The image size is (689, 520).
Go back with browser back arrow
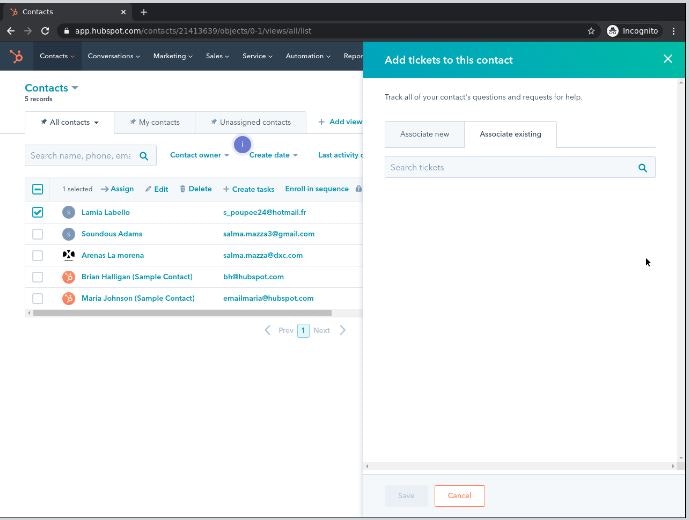coord(11,31)
